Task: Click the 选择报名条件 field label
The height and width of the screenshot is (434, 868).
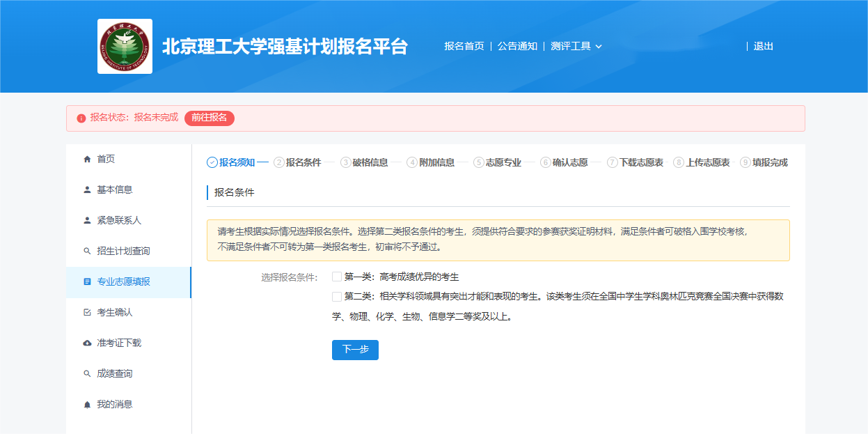Action: pyautogui.click(x=290, y=277)
